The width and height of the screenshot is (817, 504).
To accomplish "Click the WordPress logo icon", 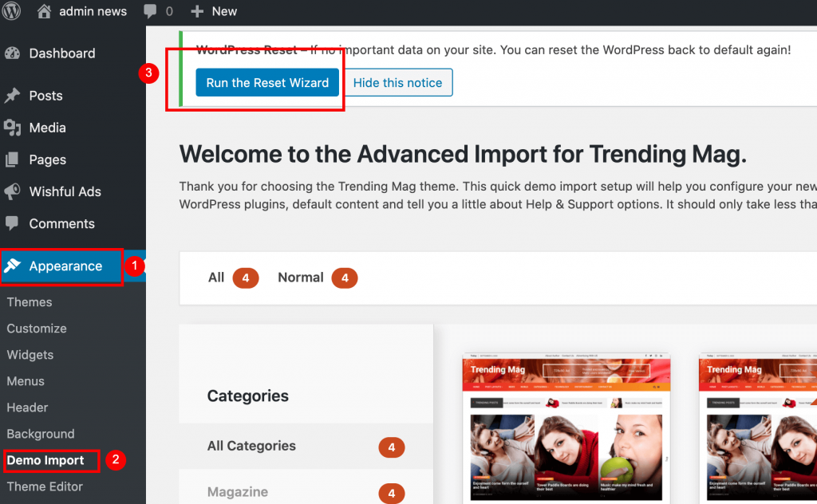I will pyautogui.click(x=11, y=11).
